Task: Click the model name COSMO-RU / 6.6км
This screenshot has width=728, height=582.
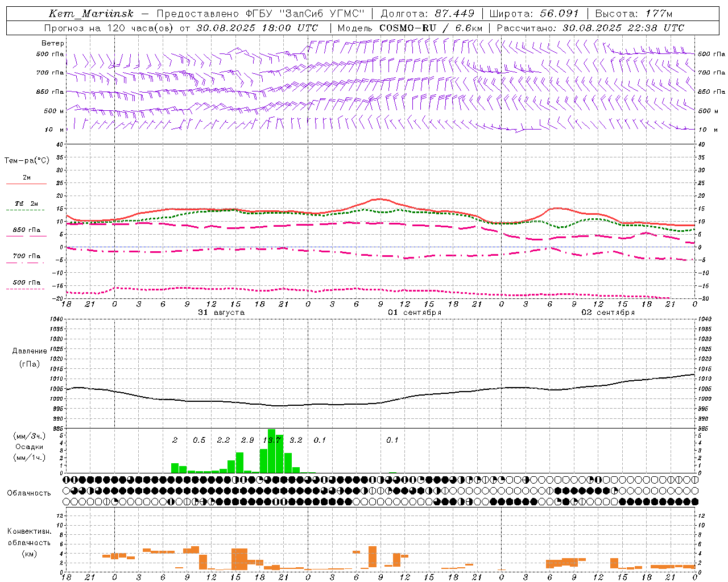Action: point(431,28)
